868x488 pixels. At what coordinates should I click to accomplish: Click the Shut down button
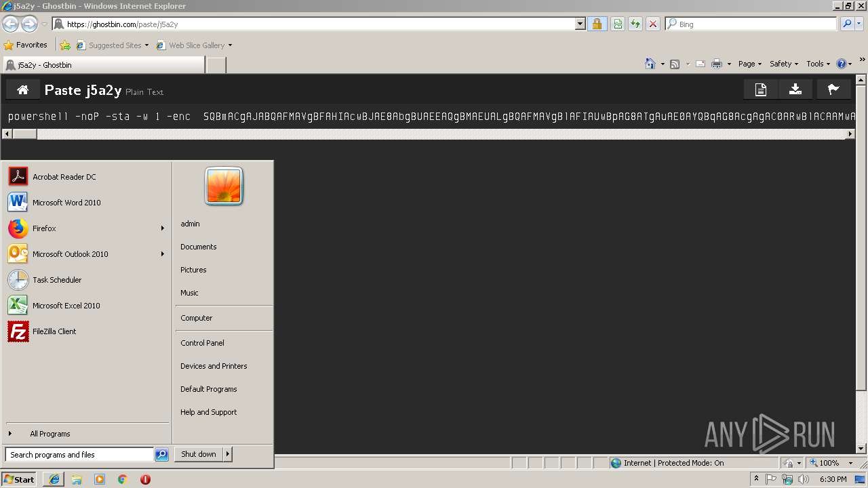[x=199, y=455]
